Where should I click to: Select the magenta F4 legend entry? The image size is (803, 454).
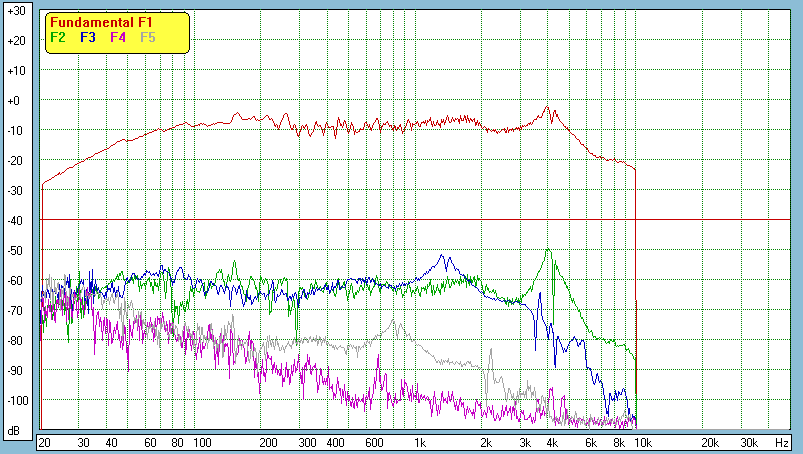[118, 37]
